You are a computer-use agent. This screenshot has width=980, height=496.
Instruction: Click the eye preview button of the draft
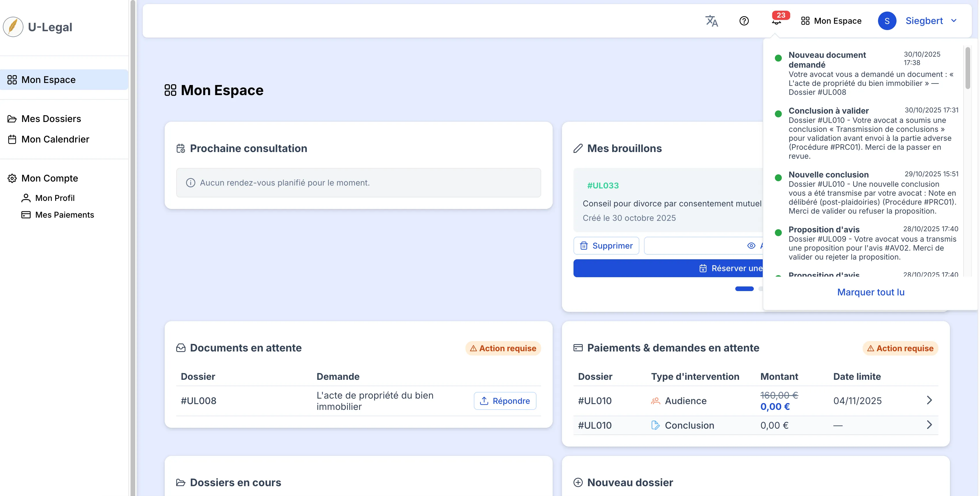pos(751,245)
